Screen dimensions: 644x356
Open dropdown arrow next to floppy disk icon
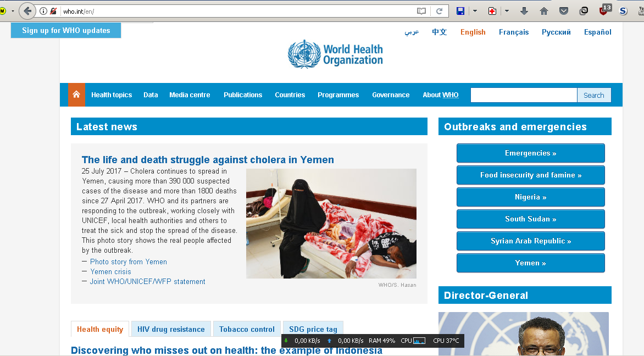pyautogui.click(x=475, y=11)
